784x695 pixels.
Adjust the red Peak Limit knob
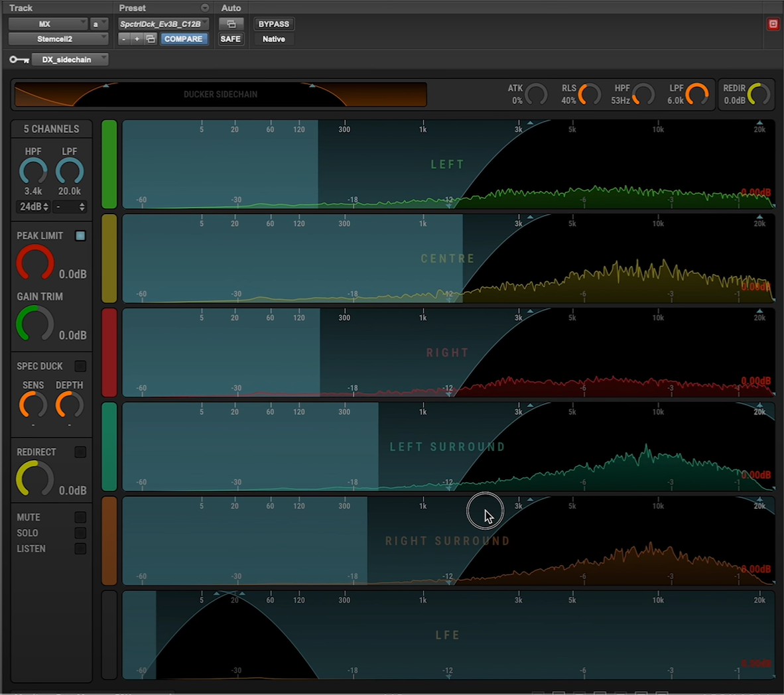pyautogui.click(x=34, y=263)
